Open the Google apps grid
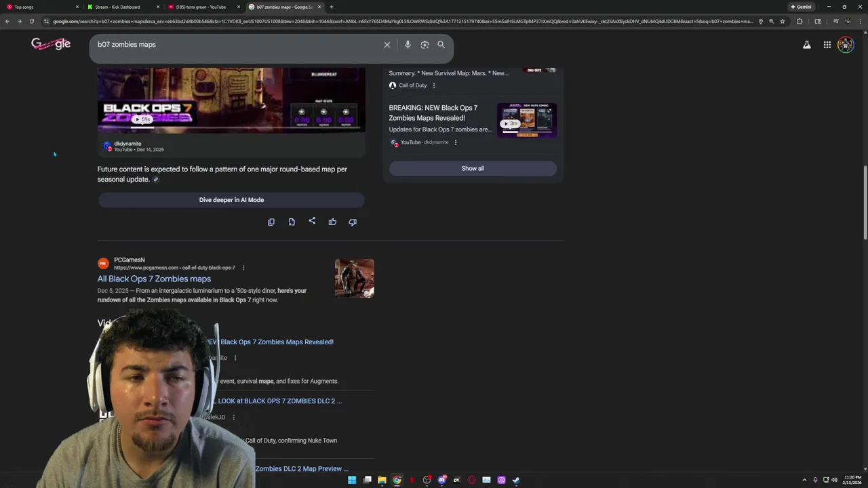868x488 pixels. (827, 45)
